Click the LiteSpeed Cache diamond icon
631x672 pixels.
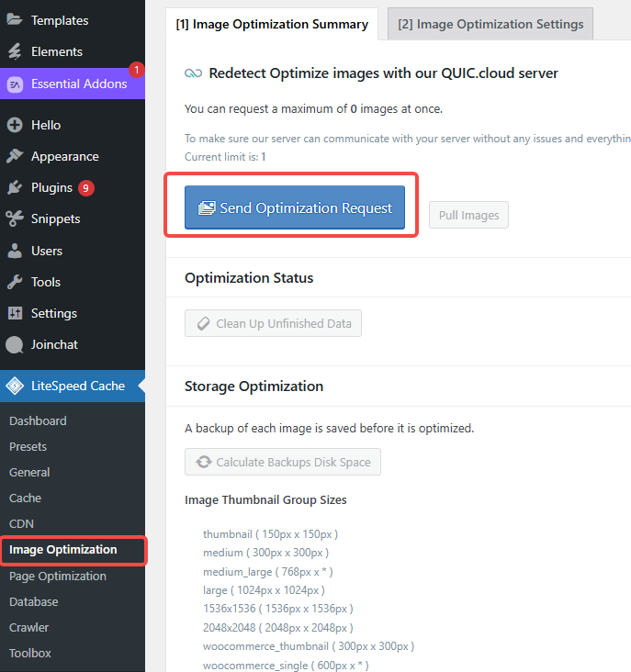coord(15,386)
